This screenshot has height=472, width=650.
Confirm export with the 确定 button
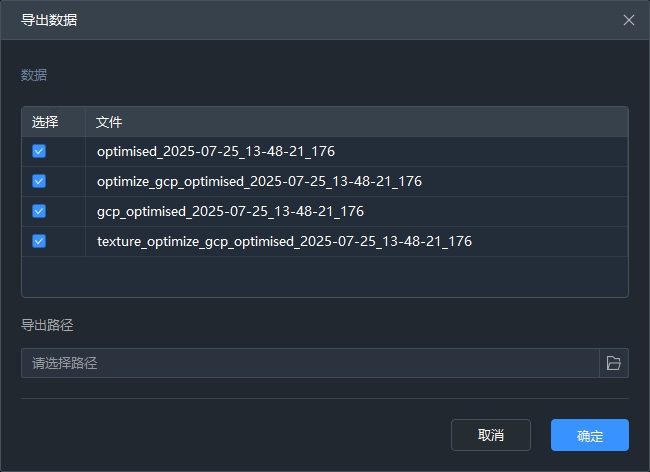(589, 435)
